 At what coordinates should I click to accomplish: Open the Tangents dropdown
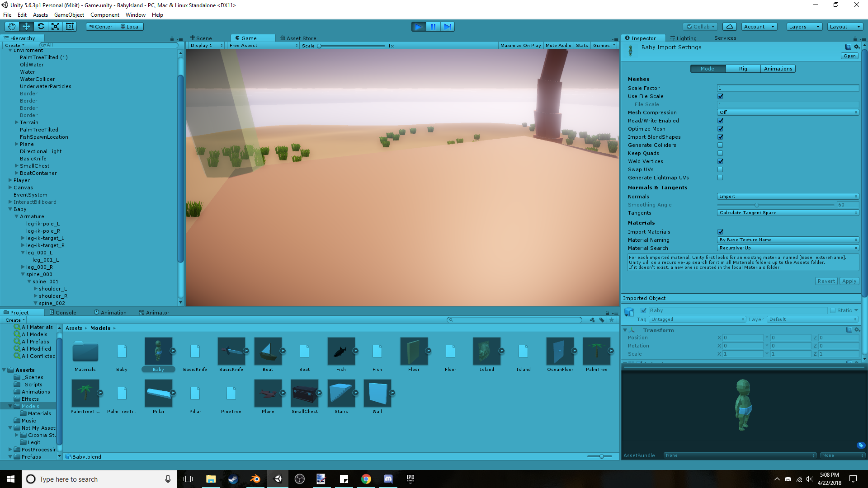(x=788, y=213)
